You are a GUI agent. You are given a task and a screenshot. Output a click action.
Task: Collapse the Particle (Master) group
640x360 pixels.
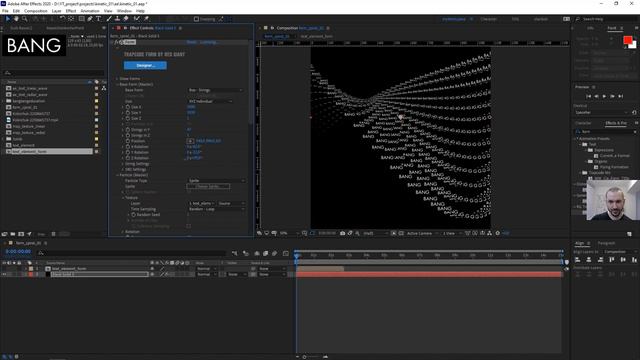tap(117, 175)
